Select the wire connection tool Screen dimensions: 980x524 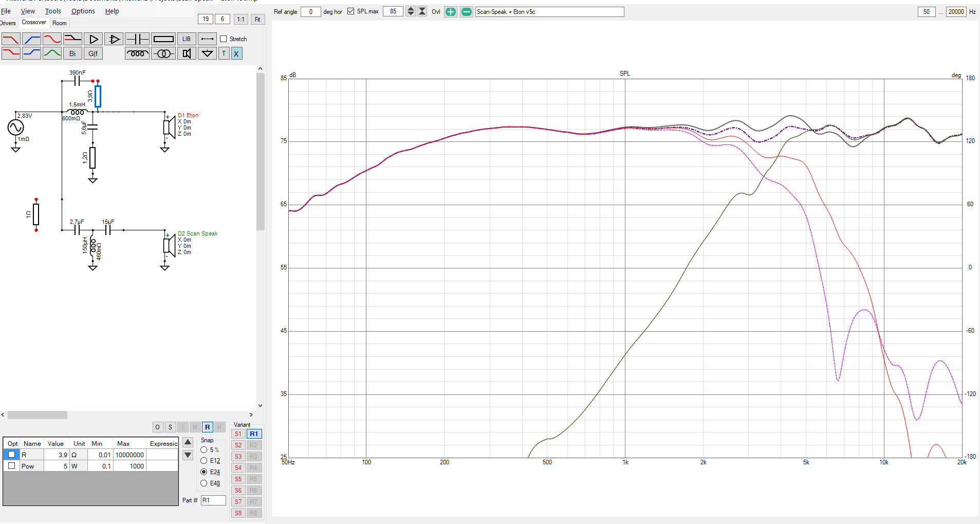pos(207,39)
